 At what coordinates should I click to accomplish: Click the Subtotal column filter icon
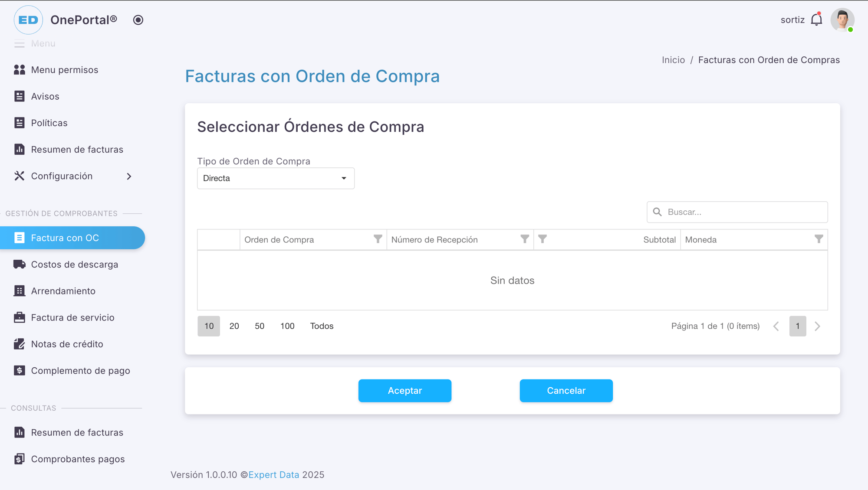point(542,239)
